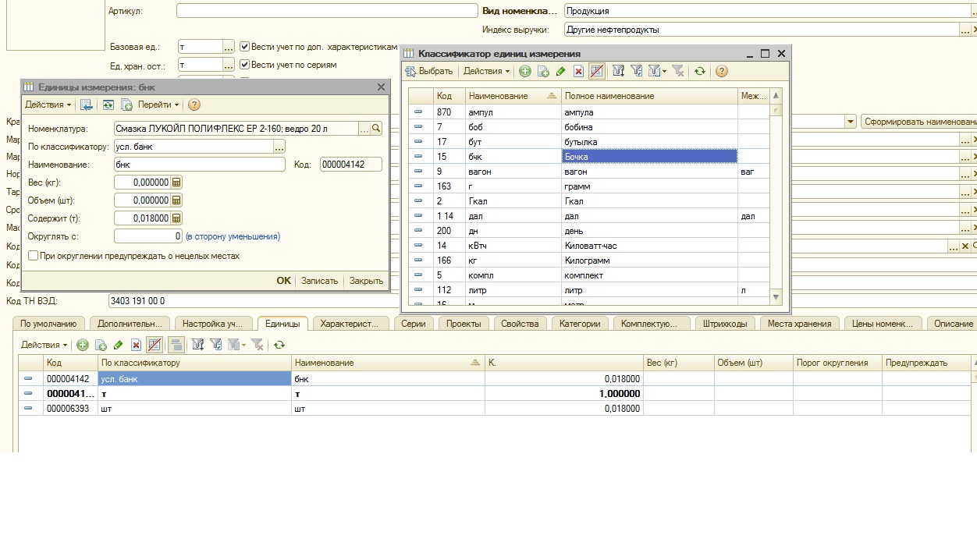Click the calculator icon next to Вес (кг)
Viewport: 977px width, 560px height.
point(176,183)
